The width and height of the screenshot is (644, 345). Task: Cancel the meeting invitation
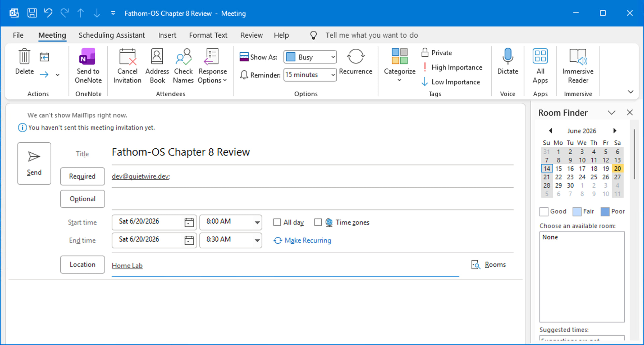(127, 66)
